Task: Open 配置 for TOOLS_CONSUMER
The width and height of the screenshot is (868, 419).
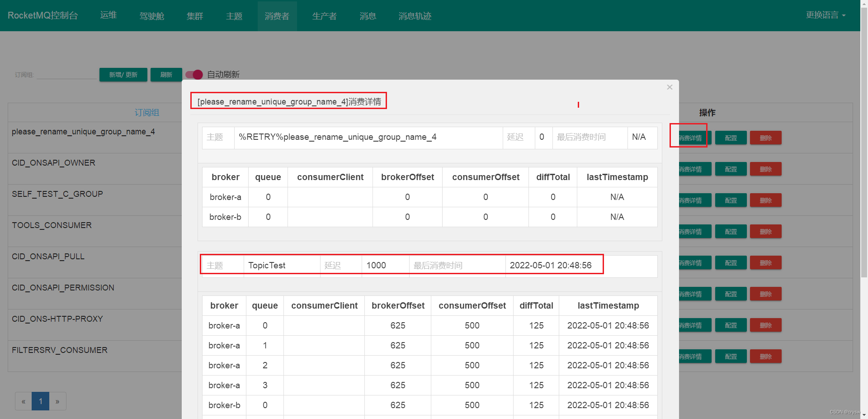Action: [x=731, y=232]
